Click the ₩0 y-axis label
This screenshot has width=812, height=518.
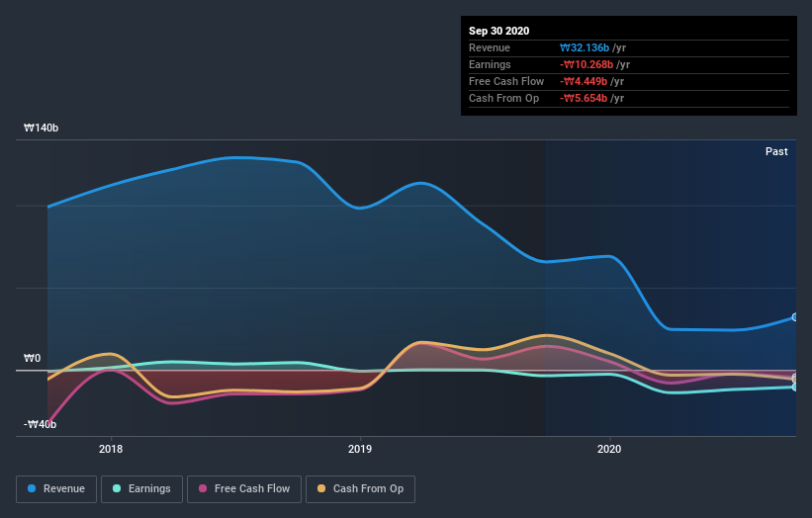pos(32,358)
